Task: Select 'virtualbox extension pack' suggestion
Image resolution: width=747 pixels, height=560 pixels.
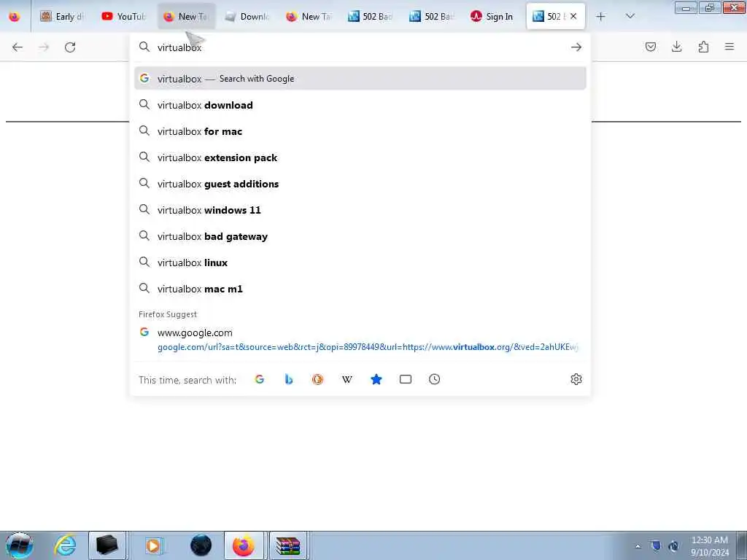Action: (x=360, y=157)
